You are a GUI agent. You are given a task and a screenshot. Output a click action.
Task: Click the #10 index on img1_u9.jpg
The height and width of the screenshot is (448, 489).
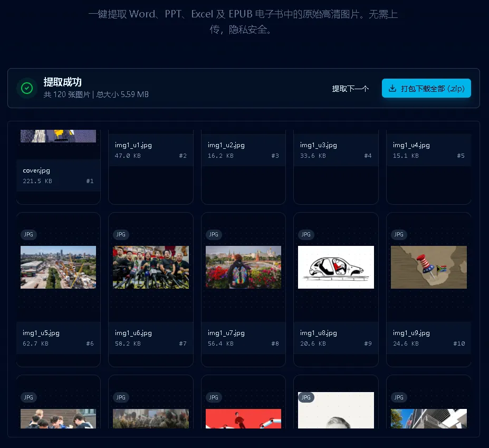click(x=459, y=344)
